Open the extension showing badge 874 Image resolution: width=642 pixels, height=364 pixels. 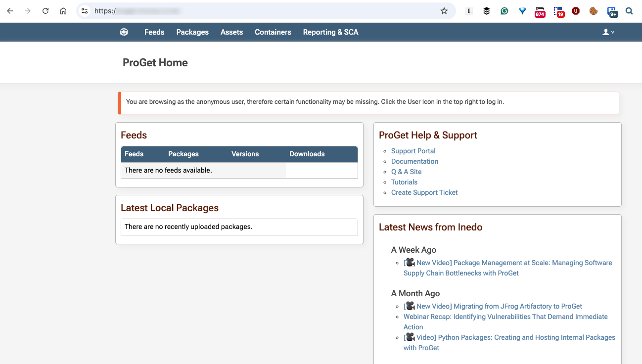click(540, 11)
